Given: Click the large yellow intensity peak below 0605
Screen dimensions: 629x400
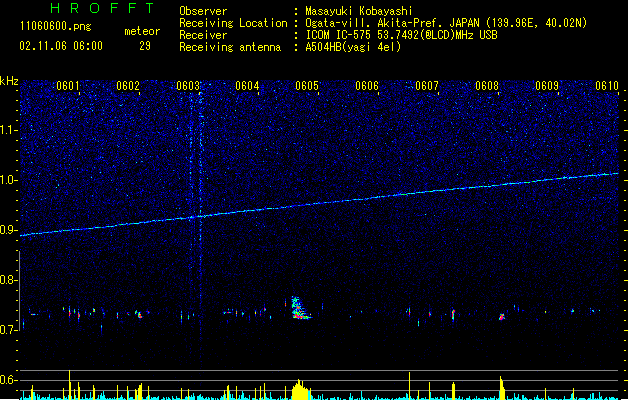Looking at the screenshot, I should (x=300, y=390).
